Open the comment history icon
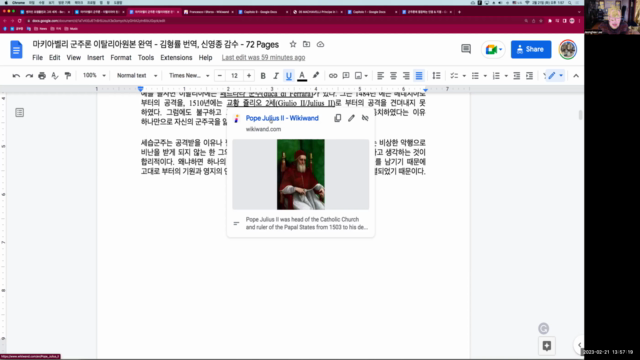640x360 pixels. [x=466, y=49]
